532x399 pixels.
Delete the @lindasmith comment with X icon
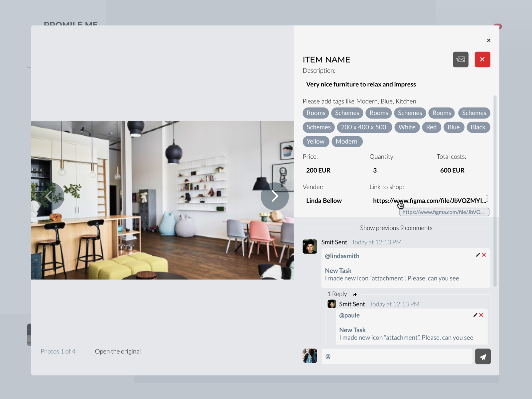tap(484, 255)
